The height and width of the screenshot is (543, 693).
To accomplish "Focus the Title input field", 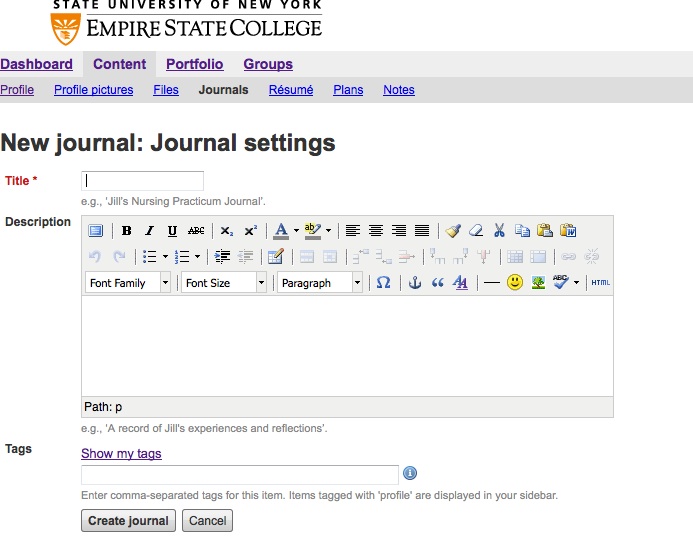I will coord(142,181).
